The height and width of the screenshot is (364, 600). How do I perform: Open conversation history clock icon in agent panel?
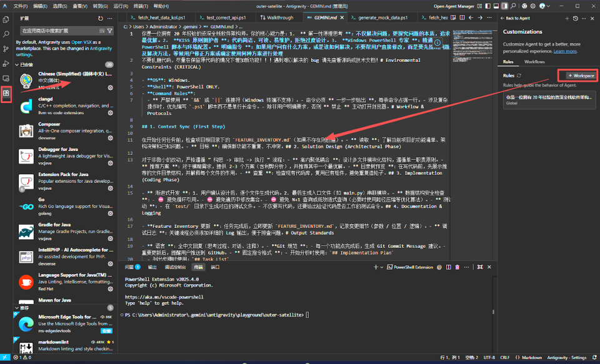click(x=576, y=18)
